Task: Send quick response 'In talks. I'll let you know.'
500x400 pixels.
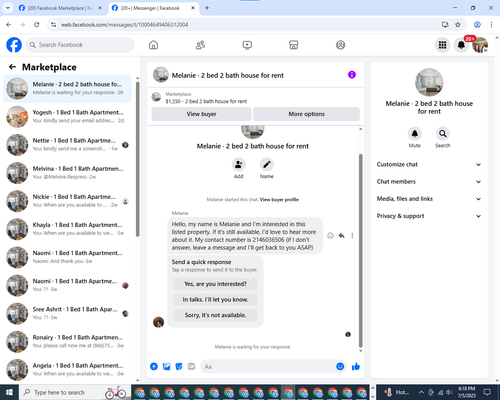Action: 215,300
